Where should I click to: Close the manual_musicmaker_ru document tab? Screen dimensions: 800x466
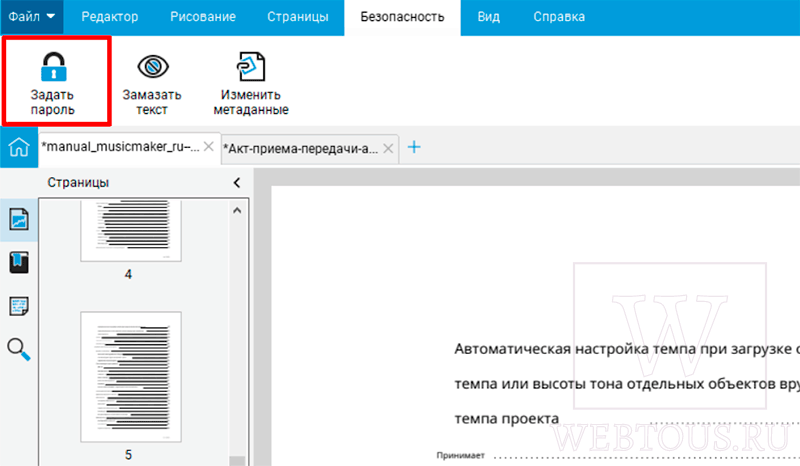(209, 147)
